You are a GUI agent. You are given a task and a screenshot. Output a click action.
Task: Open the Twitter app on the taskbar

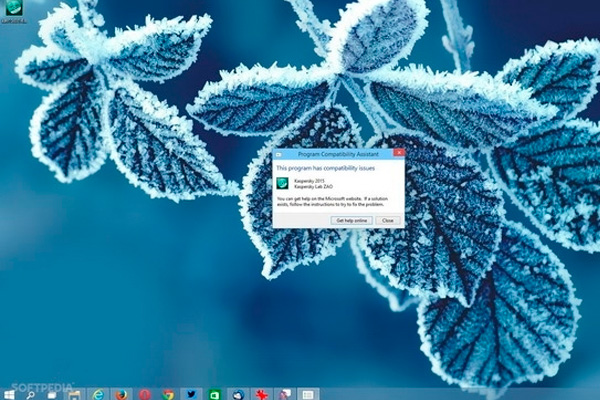pyautogui.click(x=191, y=394)
